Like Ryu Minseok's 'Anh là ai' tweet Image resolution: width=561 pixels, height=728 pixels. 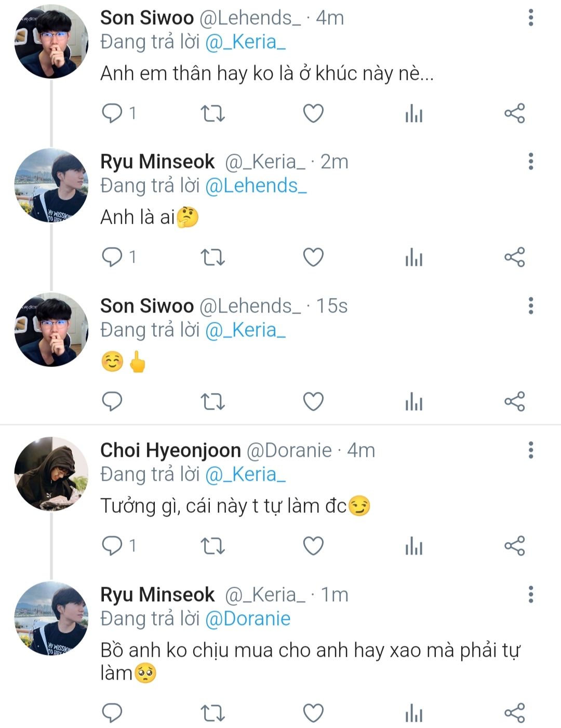click(313, 257)
